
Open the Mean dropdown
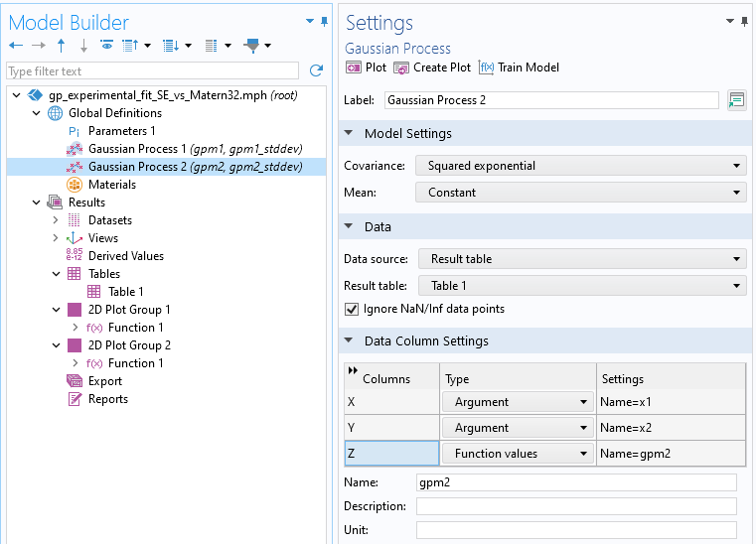580,193
